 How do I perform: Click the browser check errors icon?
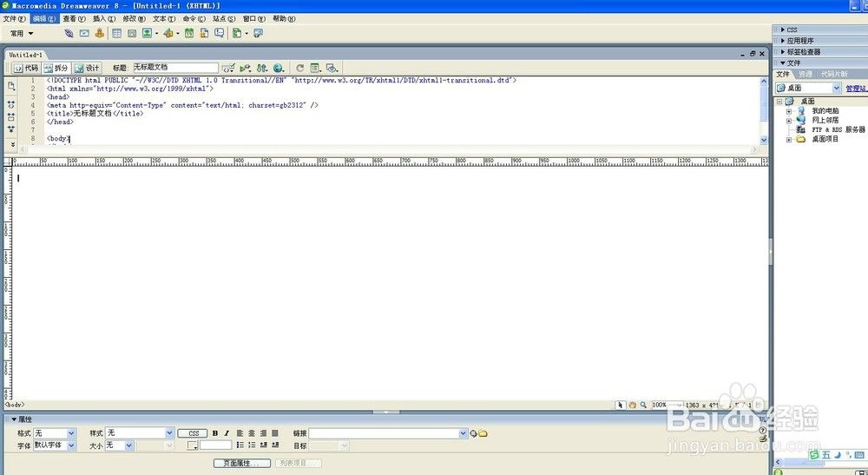(x=228, y=68)
